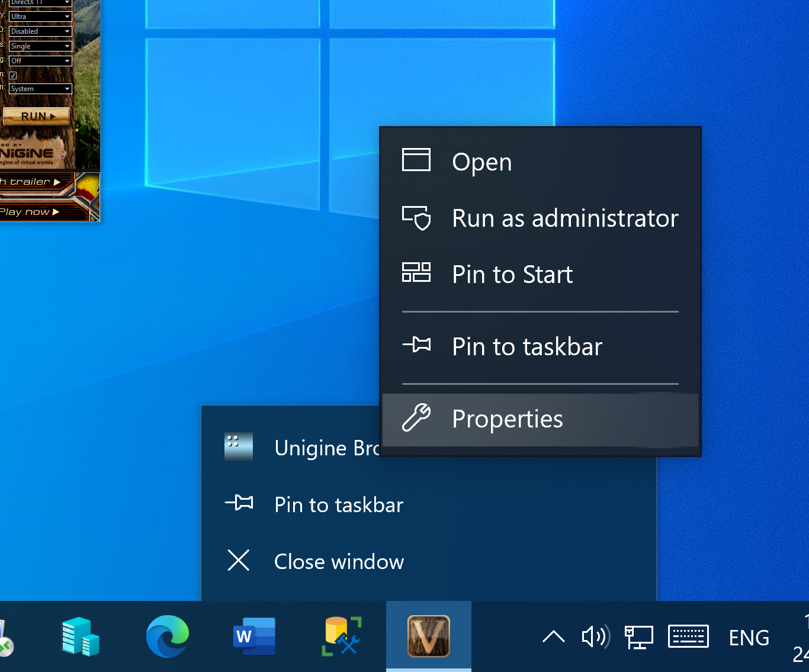The image size is (809, 672).
Task: Open the Server Manager taskbar icon
Action: click(81, 636)
